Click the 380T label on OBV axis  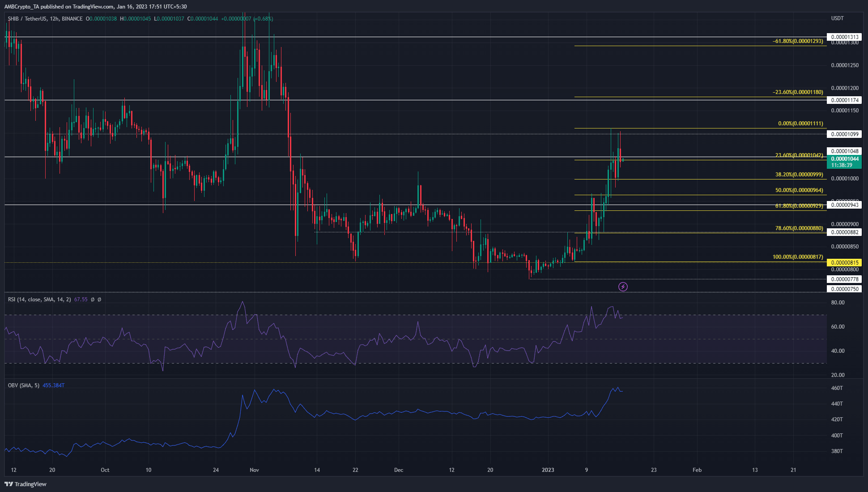pos(837,451)
